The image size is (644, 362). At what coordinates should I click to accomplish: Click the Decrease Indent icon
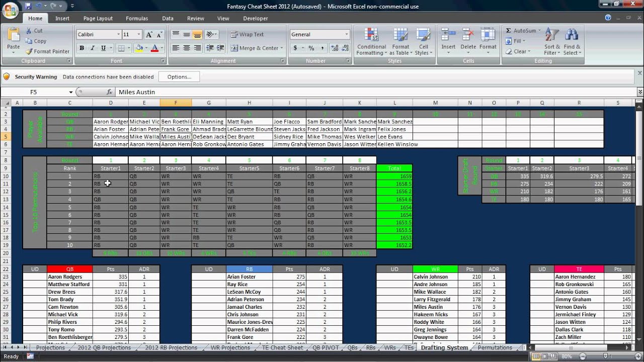[x=209, y=48]
